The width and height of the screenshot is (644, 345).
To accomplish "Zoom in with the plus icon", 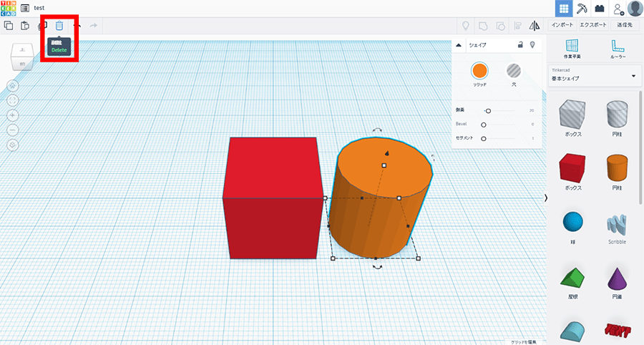I will coord(13,115).
